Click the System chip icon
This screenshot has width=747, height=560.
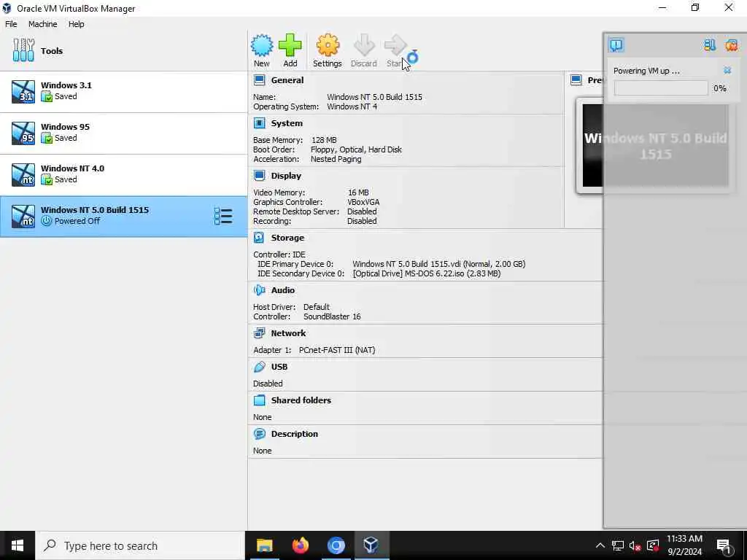(x=259, y=122)
